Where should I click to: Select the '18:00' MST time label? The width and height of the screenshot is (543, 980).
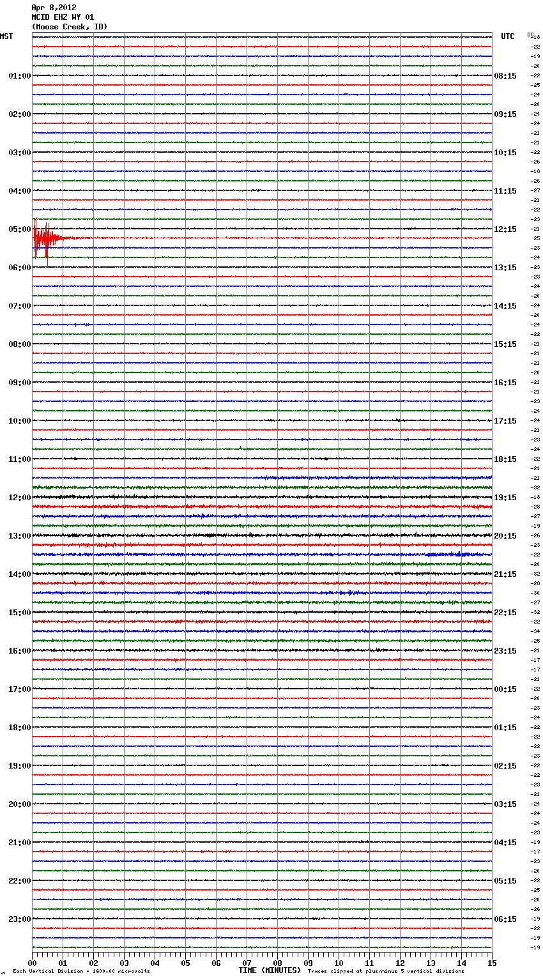coord(20,728)
